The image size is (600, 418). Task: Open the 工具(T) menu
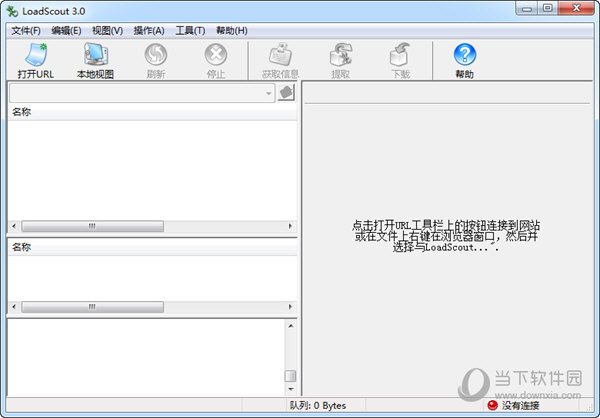(x=190, y=31)
